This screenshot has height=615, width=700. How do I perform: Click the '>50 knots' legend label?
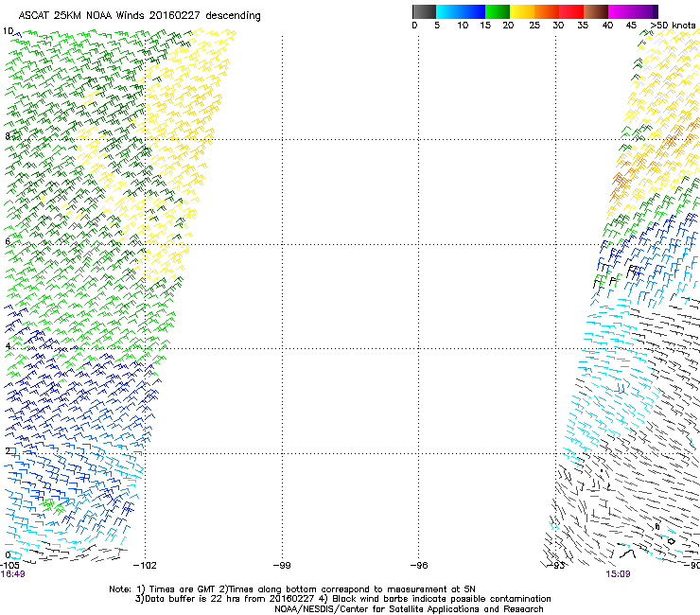673,26
